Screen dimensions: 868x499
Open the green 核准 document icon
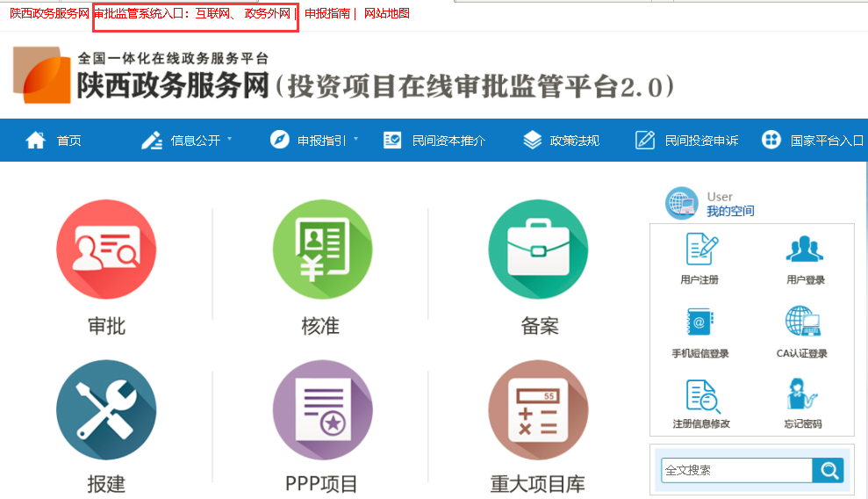click(x=322, y=249)
